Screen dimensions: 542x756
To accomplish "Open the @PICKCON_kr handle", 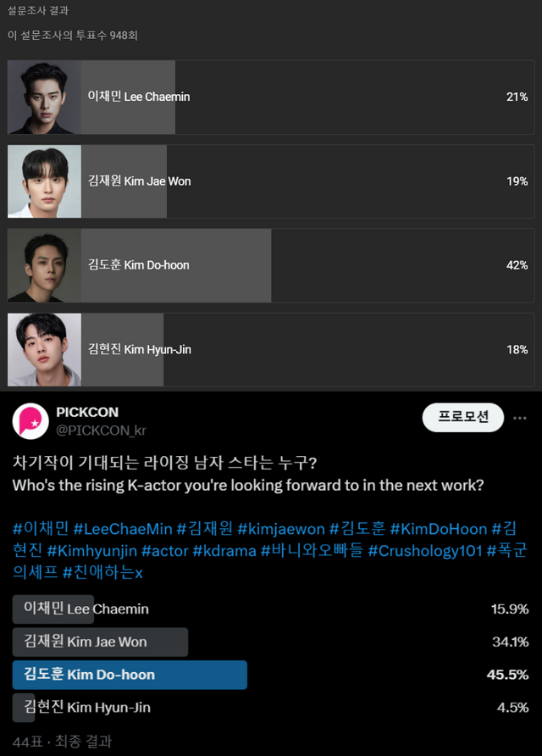I will pyautogui.click(x=101, y=431).
